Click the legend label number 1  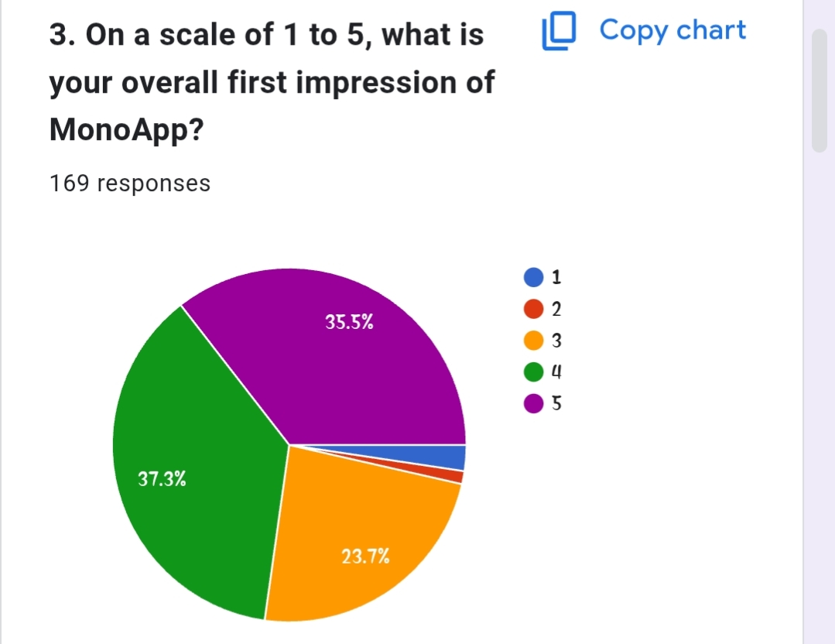pos(556,277)
